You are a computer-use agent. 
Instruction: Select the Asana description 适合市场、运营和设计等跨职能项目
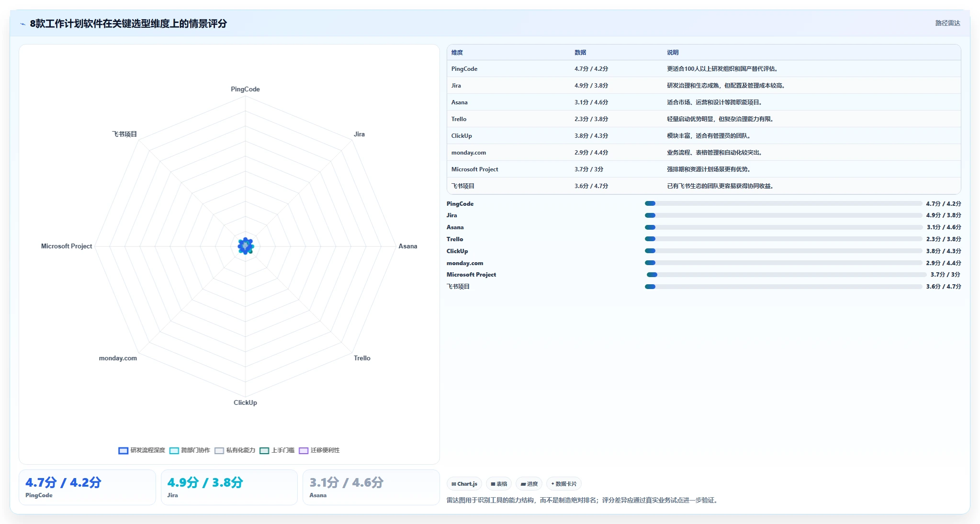pos(714,102)
